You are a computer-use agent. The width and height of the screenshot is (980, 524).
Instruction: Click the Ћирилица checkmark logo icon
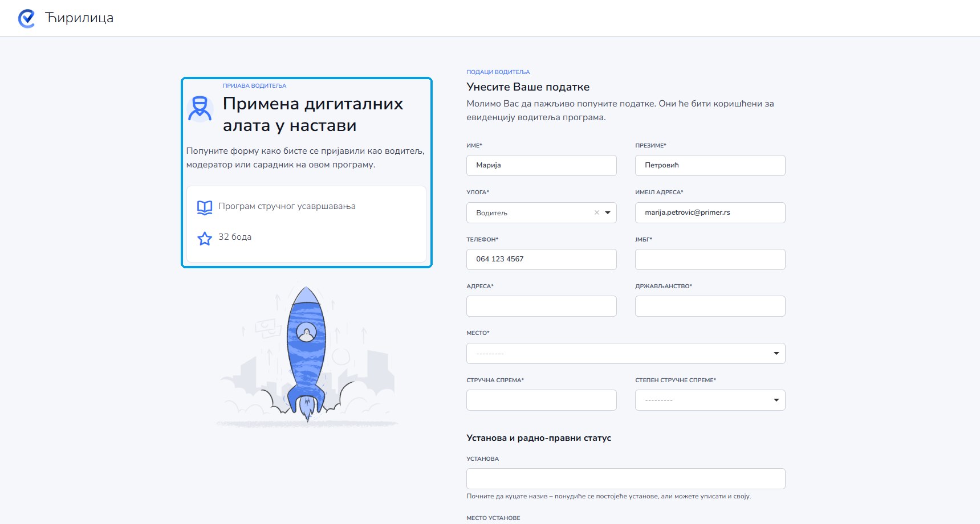(27, 18)
